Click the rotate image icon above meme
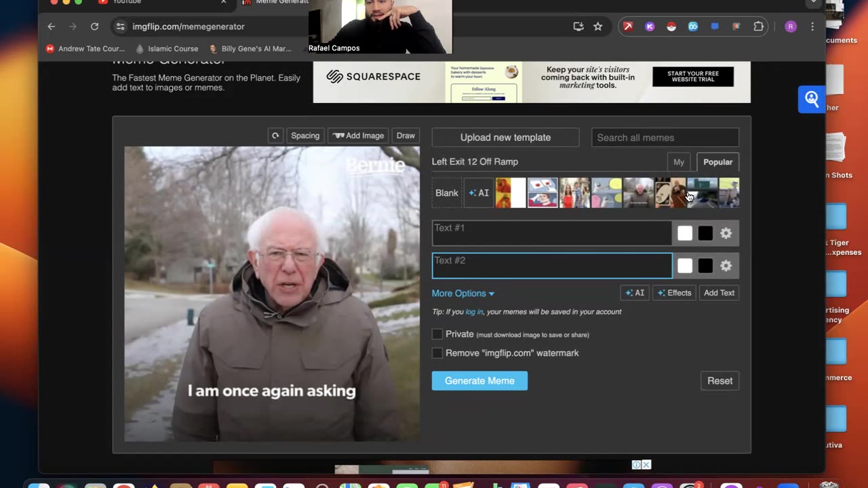The width and height of the screenshot is (868, 488). tap(275, 136)
